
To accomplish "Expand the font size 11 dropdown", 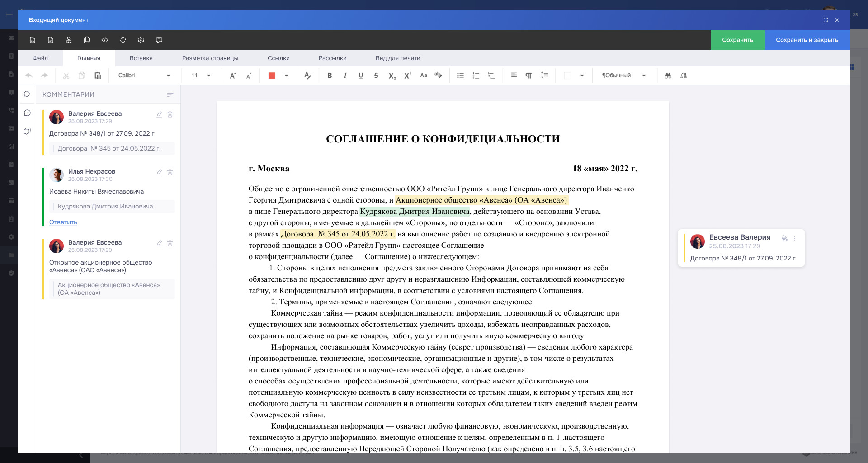I will [208, 76].
